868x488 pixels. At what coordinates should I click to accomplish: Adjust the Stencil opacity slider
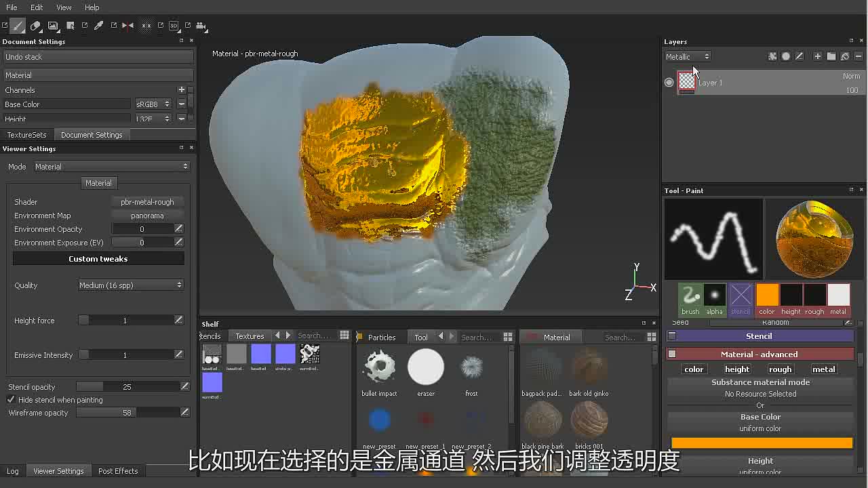pos(127,386)
